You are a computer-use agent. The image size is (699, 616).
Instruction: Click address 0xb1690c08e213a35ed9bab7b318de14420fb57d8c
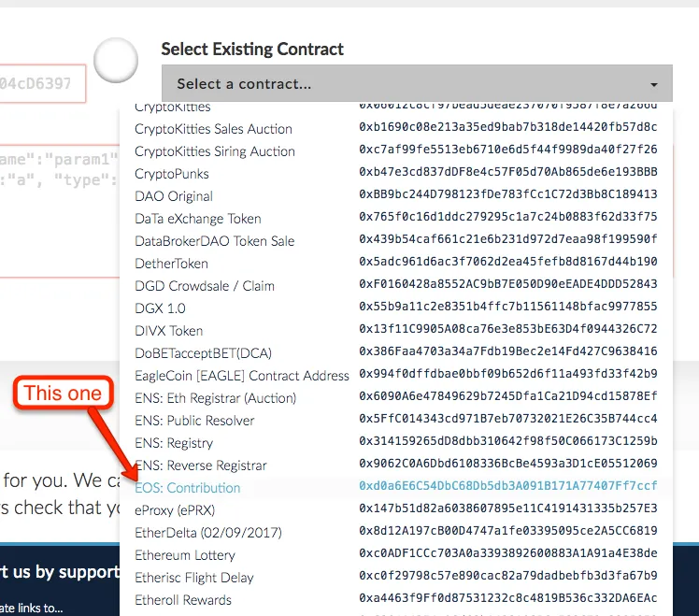[508, 127]
